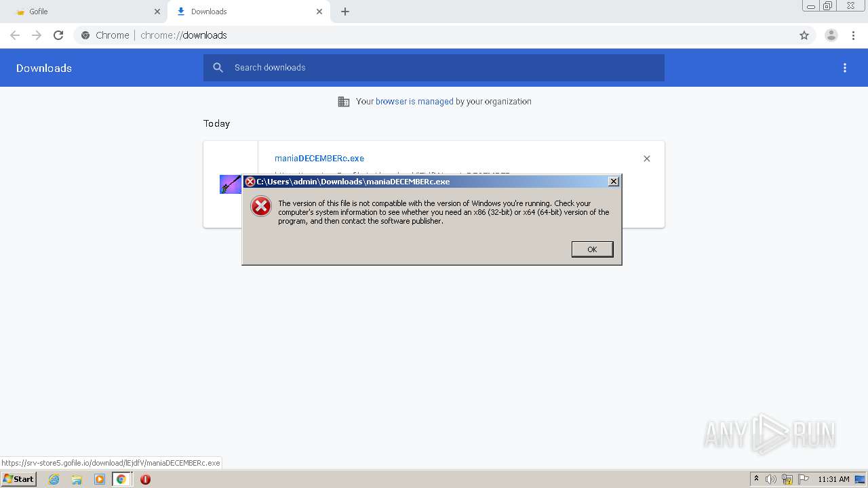Viewport: 868px width, 488px height.
Task: Go forward to next page
Action: (x=37, y=35)
